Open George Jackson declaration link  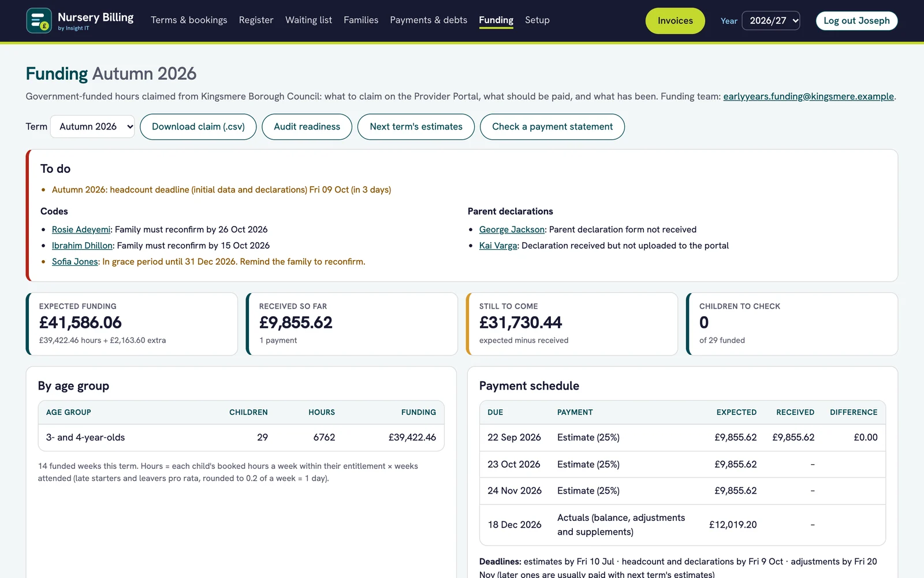click(x=512, y=229)
